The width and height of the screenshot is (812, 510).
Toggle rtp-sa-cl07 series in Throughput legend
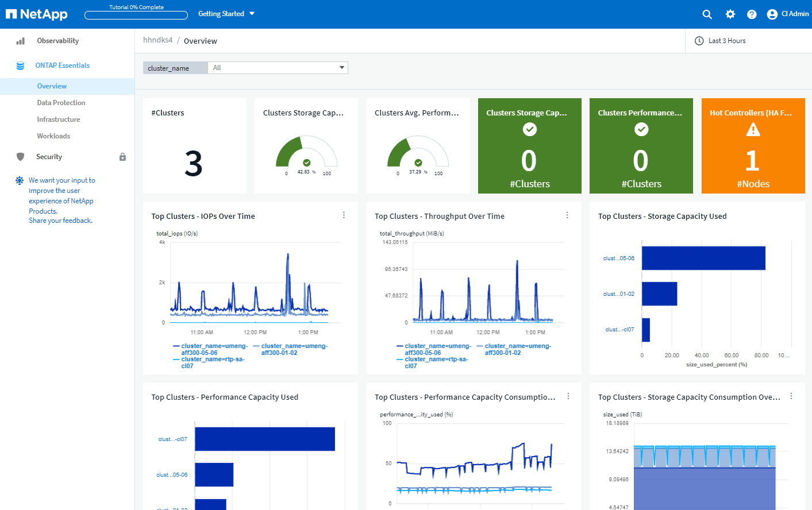(x=436, y=362)
